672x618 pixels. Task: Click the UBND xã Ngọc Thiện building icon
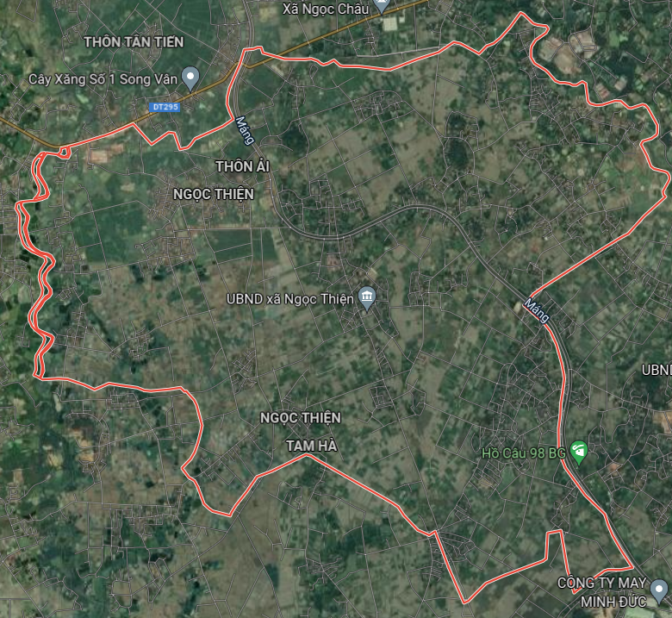367,297
